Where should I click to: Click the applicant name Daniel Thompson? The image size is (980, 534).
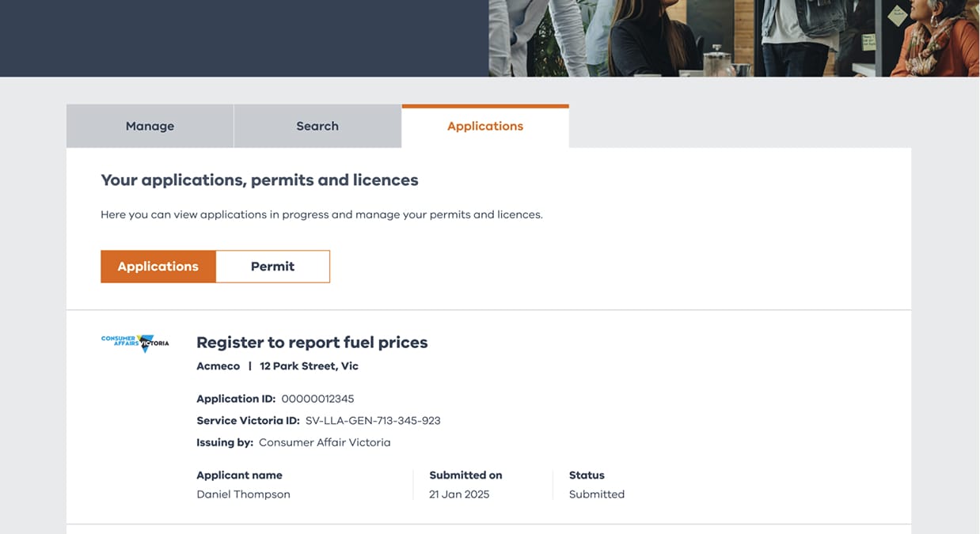tap(243, 494)
